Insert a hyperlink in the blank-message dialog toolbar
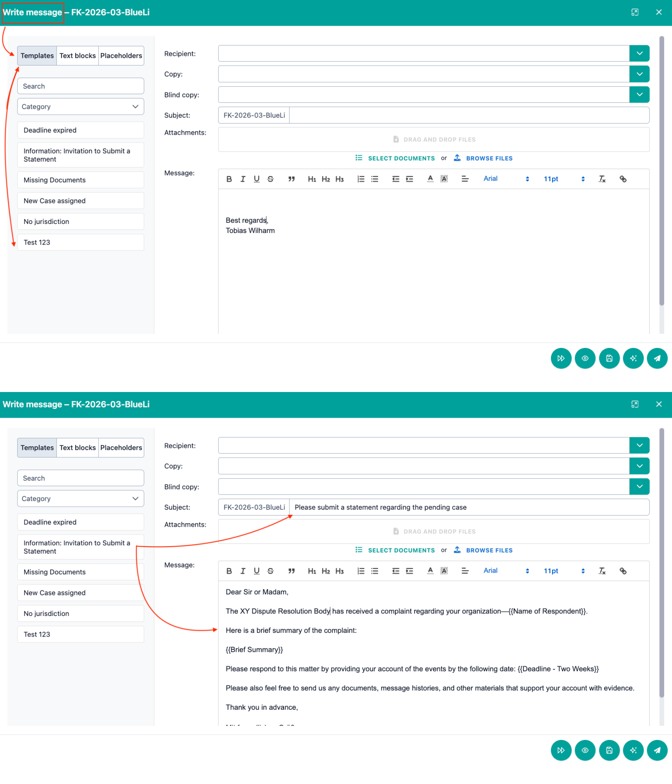672x784 pixels. coord(623,179)
